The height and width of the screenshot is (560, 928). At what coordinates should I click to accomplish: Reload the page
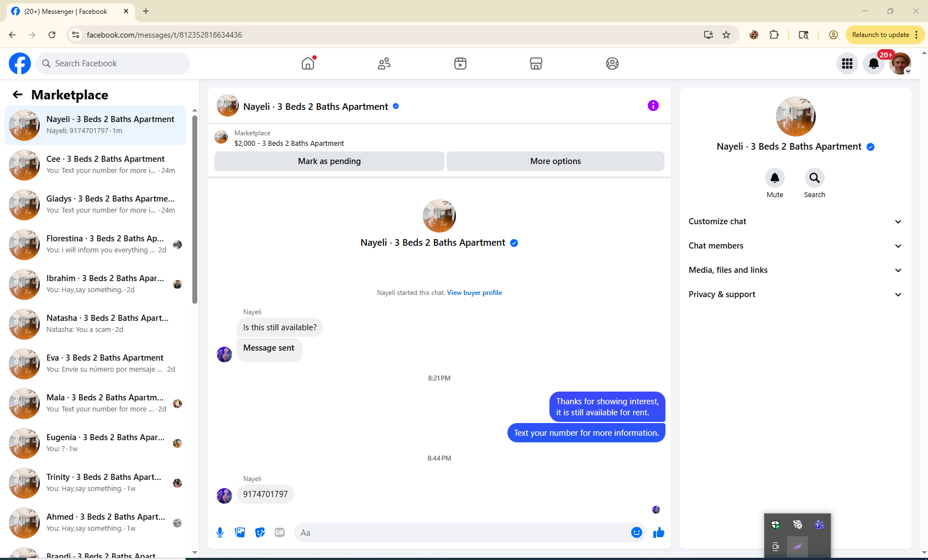pos(52,35)
